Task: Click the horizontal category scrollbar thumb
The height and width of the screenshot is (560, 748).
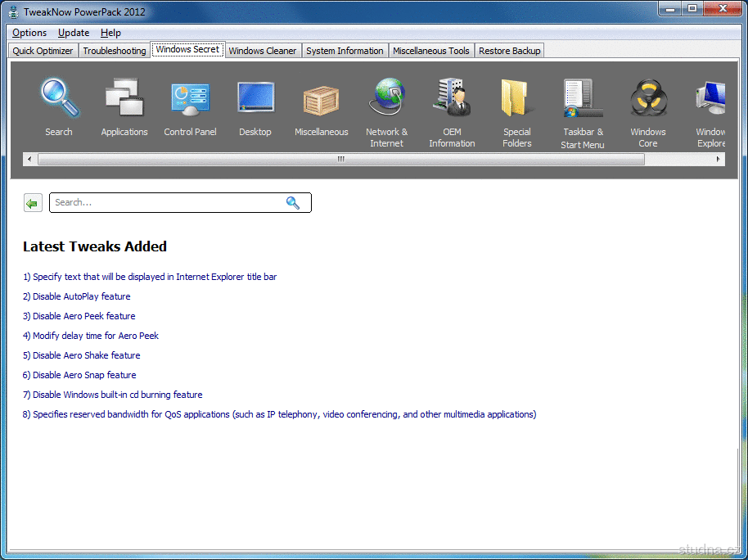Action: pos(341,159)
